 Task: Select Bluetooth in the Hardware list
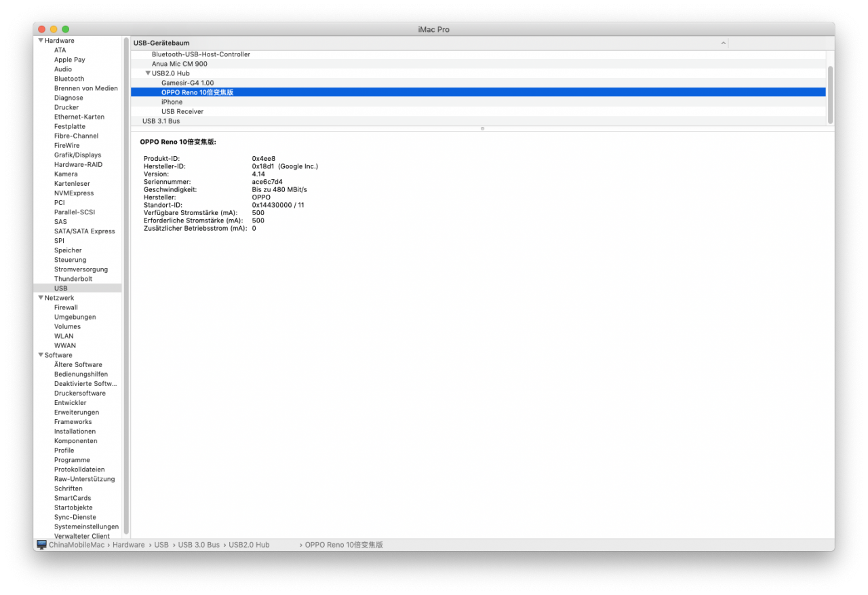(x=69, y=79)
